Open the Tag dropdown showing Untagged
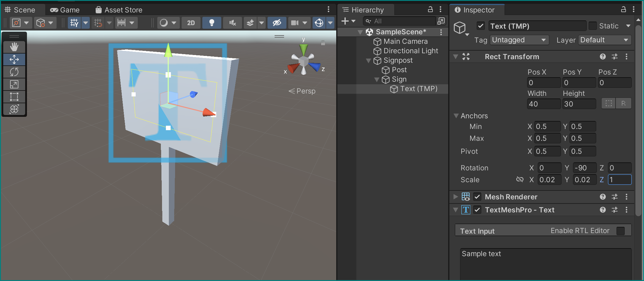 [519, 40]
